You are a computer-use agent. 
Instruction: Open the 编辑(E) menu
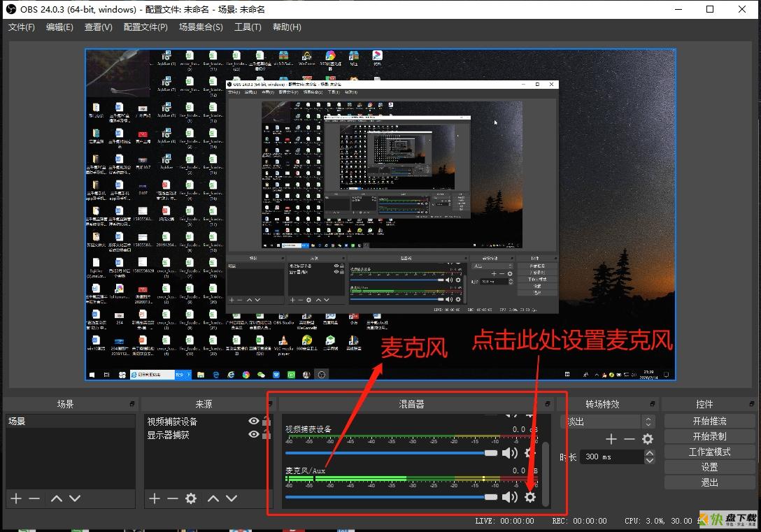[59, 27]
